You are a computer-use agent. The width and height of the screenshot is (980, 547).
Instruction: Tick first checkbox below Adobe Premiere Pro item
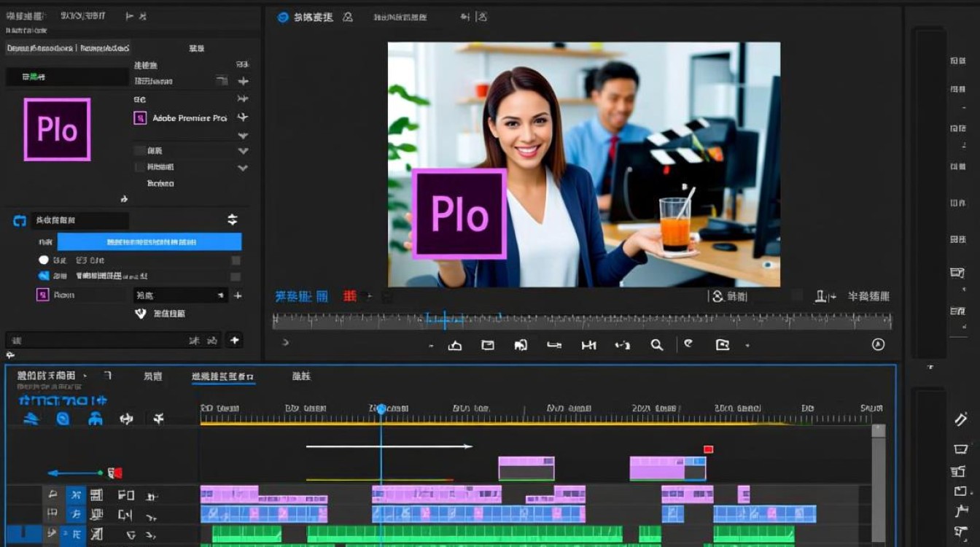(139, 150)
